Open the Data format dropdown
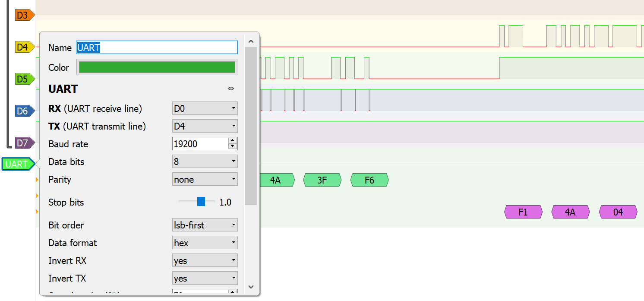The image size is (644, 301). coord(205,242)
